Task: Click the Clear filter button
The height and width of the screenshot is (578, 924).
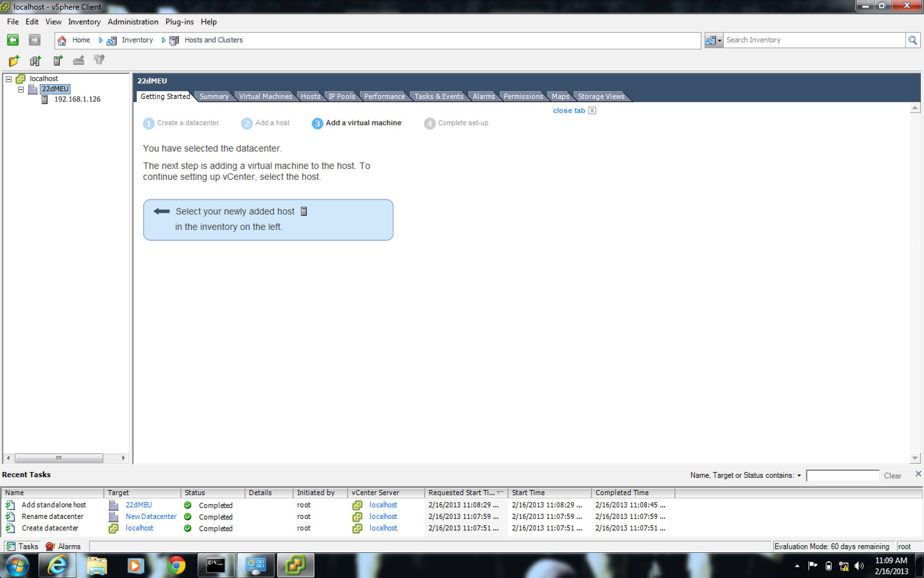Action: tap(892, 476)
